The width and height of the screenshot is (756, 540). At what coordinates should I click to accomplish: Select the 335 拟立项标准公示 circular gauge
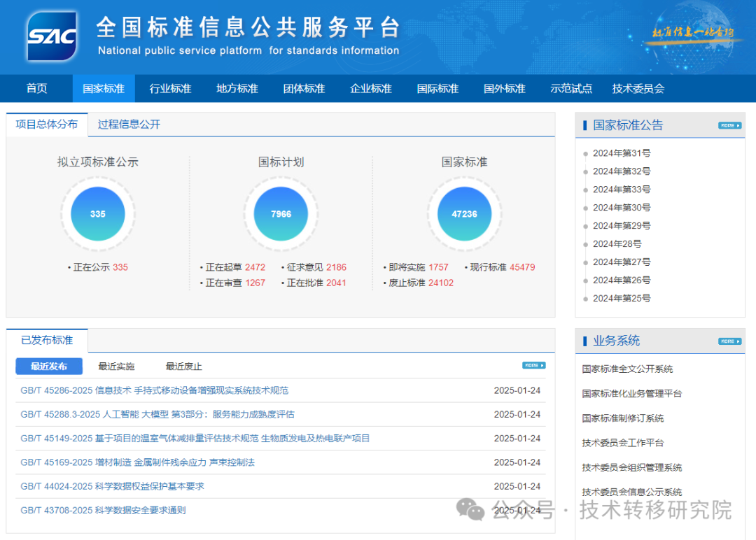[97, 213]
